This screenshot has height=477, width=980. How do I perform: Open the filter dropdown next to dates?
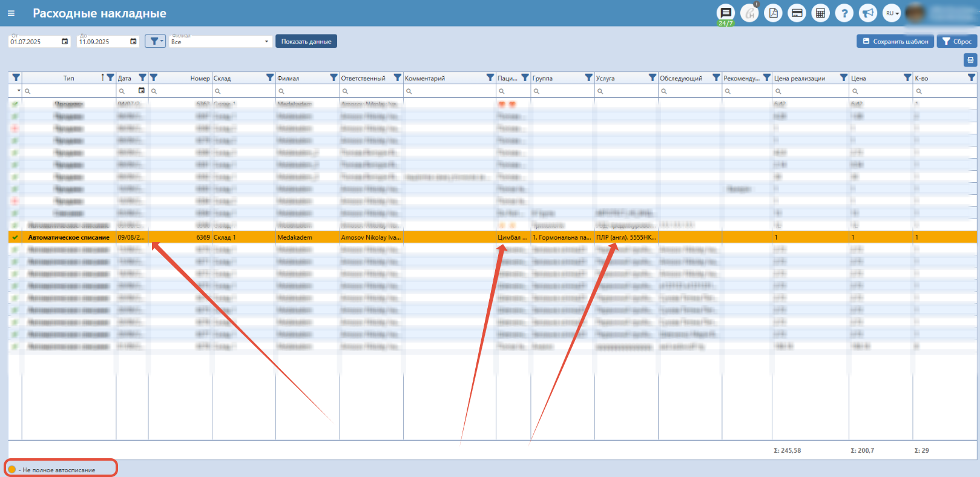tap(156, 41)
